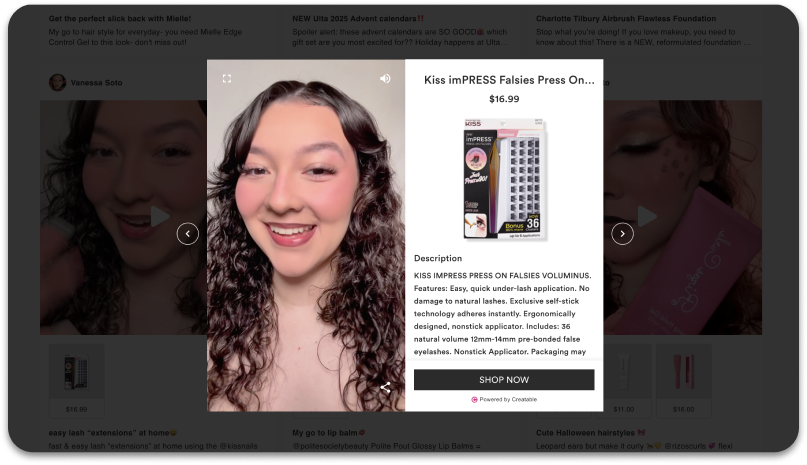Viewport: 807px width, 465px height.
Task: Select the $16.99 product thumbnail below video
Action: click(x=76, y=381)
